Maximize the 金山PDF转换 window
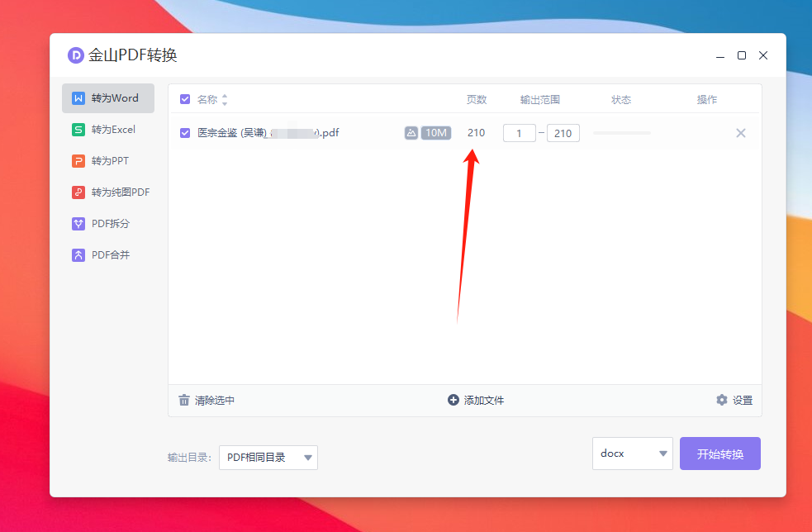 click(742, 55)
